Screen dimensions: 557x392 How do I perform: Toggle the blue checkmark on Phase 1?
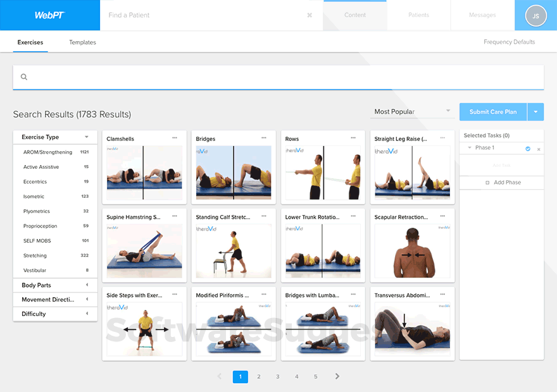pyautogui.click(x=529, y=148)
